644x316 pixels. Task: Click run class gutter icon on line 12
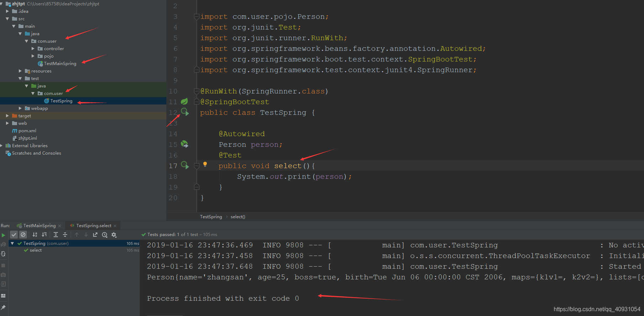(x=185, y=112)
